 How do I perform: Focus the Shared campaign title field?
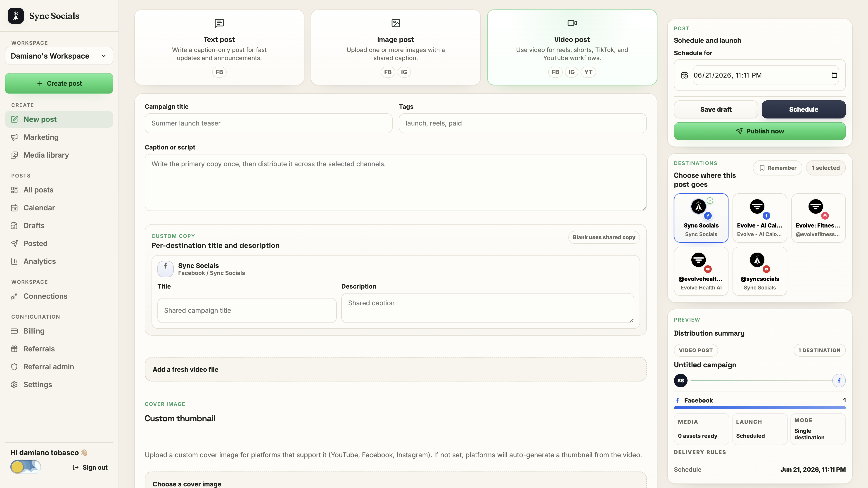tap(247, 310)
